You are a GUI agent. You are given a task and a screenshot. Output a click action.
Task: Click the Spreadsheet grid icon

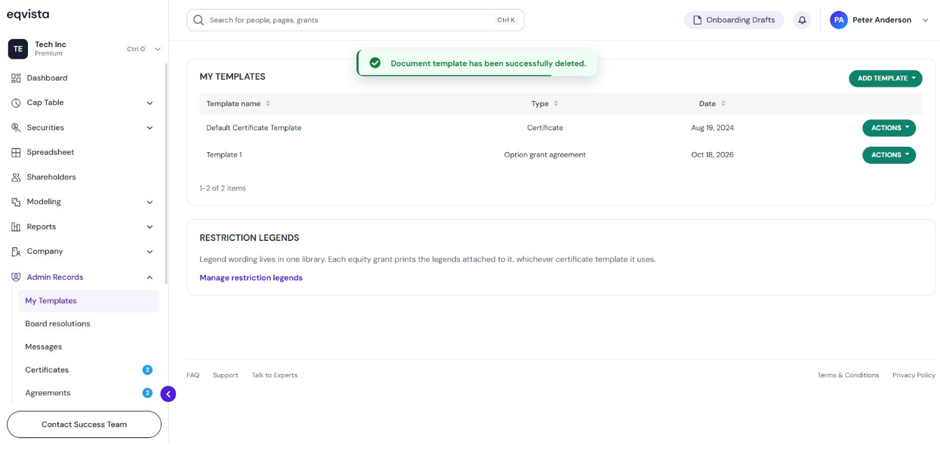coord(16,152)
